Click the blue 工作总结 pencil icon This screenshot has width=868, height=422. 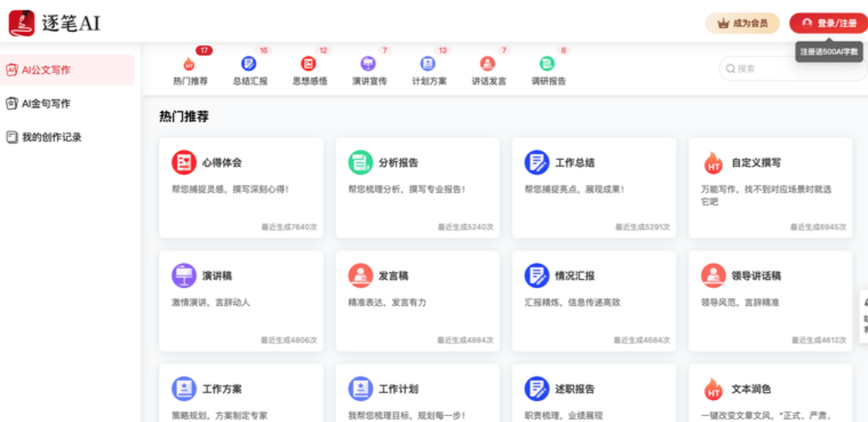tap(536, 162)
